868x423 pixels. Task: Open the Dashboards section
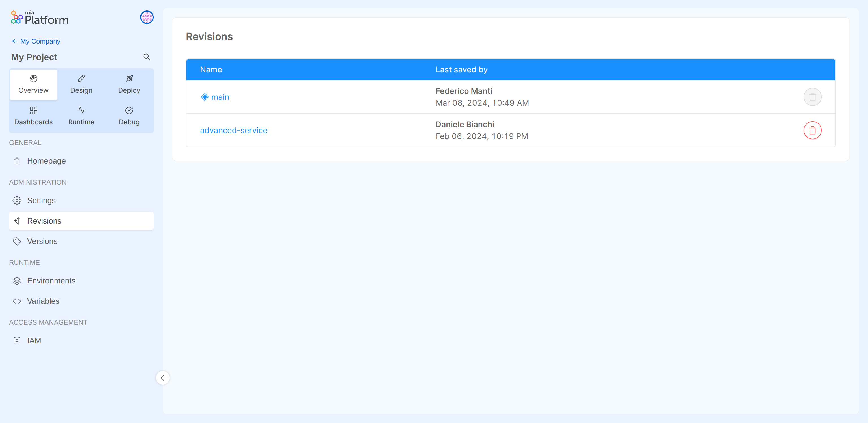click(33, 116)
